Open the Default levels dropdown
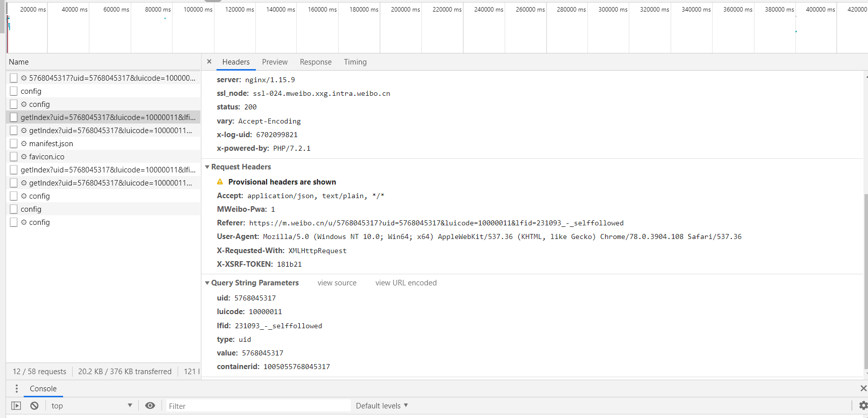This screenshot has width=868, height=418. click(x=382, y=406)
